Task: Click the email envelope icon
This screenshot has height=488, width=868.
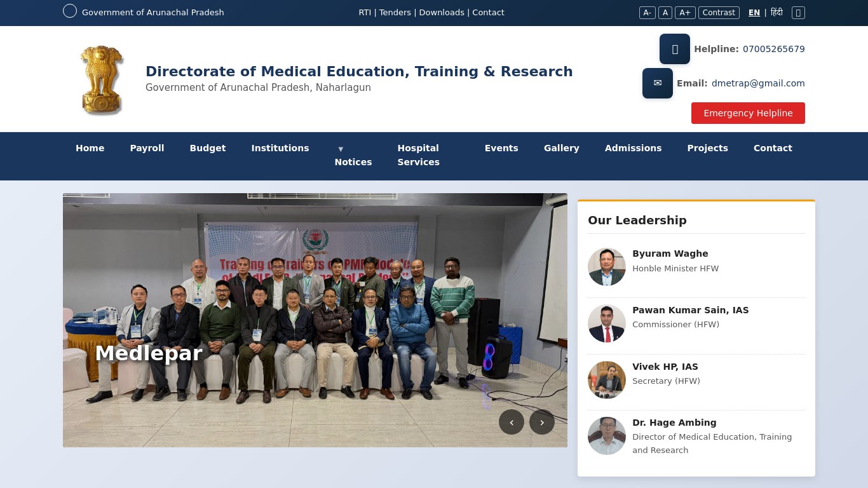Action: pyautogui.click(x=657, y=83)
